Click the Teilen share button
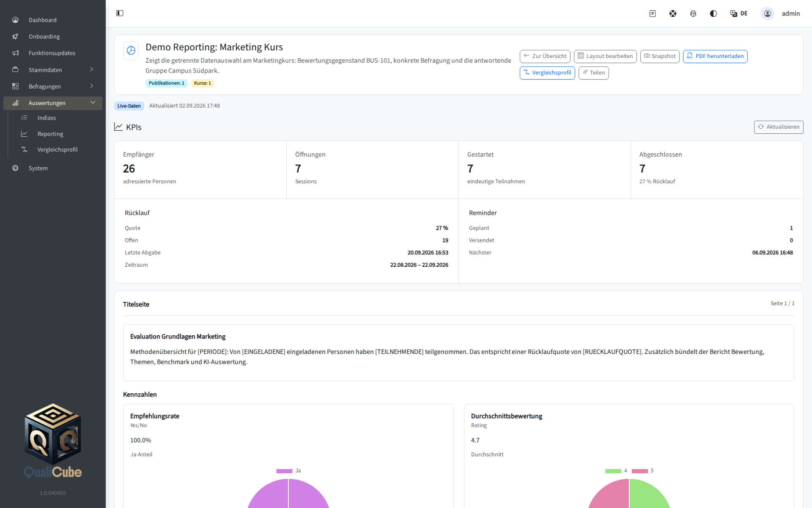 pyautogui.click(x=593, y=73)
